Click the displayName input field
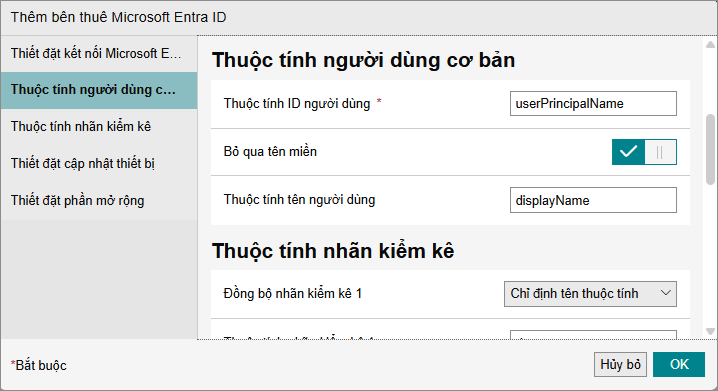This screenshot has width=718, height=391. point(593,200)
